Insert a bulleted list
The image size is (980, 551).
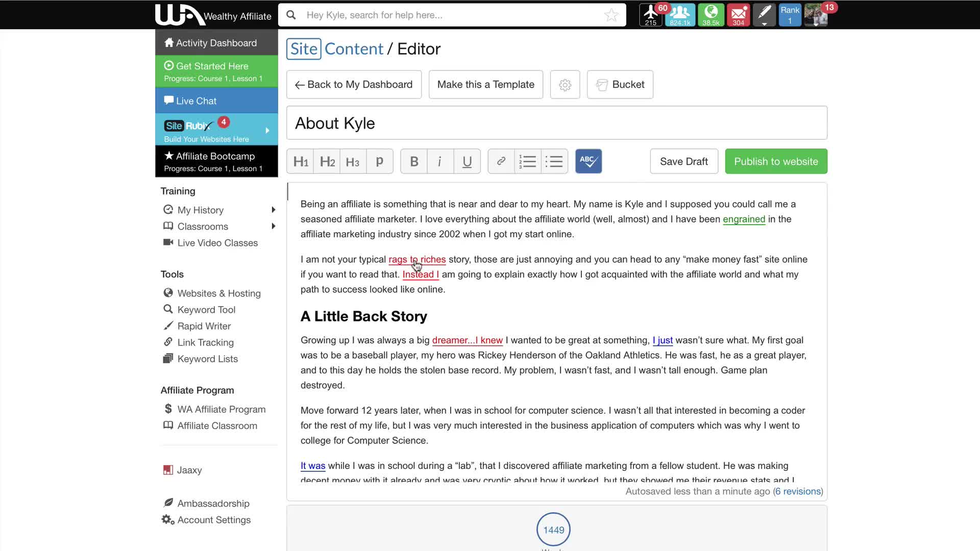[x=554, y=162]
